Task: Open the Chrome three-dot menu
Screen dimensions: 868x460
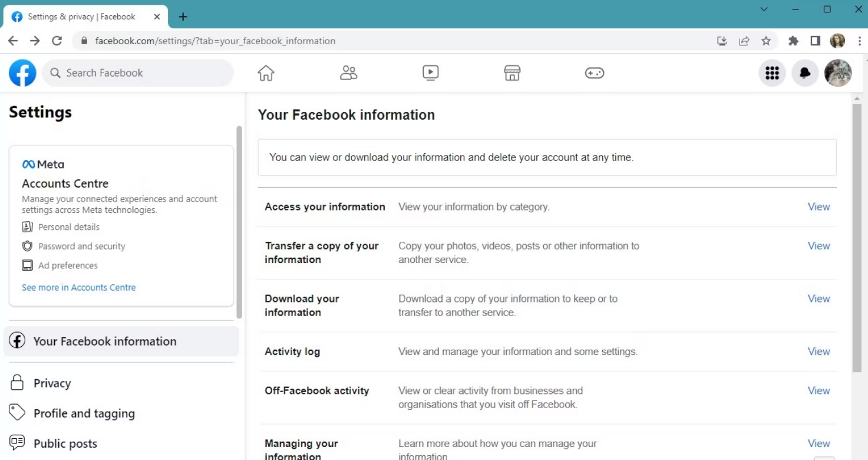Action: coord(860,41)
